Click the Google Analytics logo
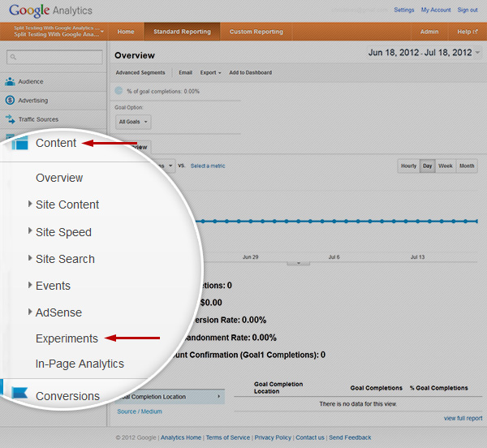The height and width of the screenshot is (448, 487). 50,11
